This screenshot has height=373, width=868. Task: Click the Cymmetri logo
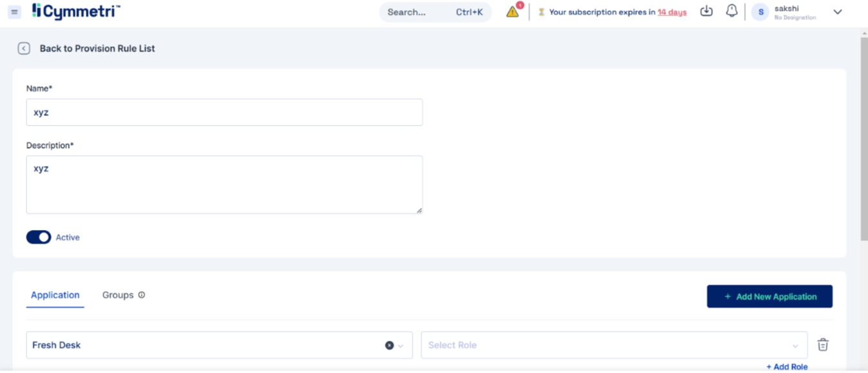[x=76, y=11]
